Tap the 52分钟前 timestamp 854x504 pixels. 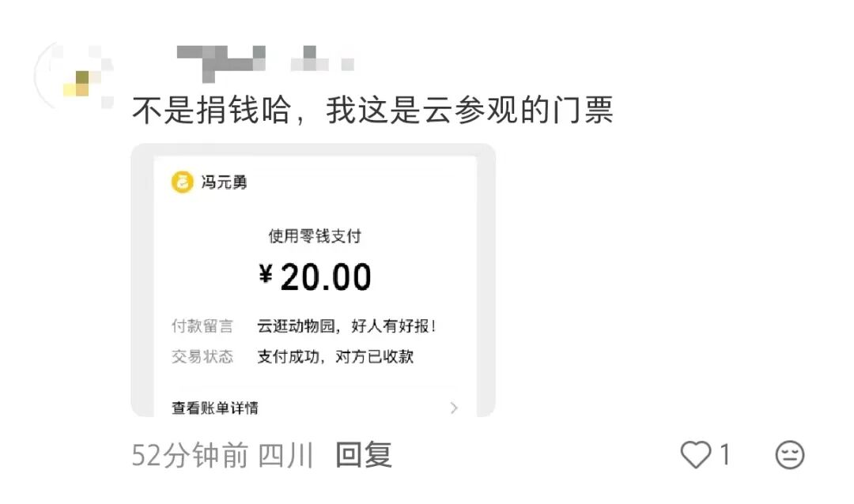(x=190, y=455)
